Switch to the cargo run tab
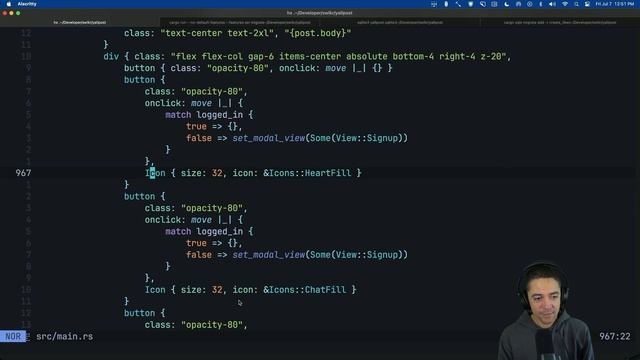640x360 pixels. (x=240, y=22)
